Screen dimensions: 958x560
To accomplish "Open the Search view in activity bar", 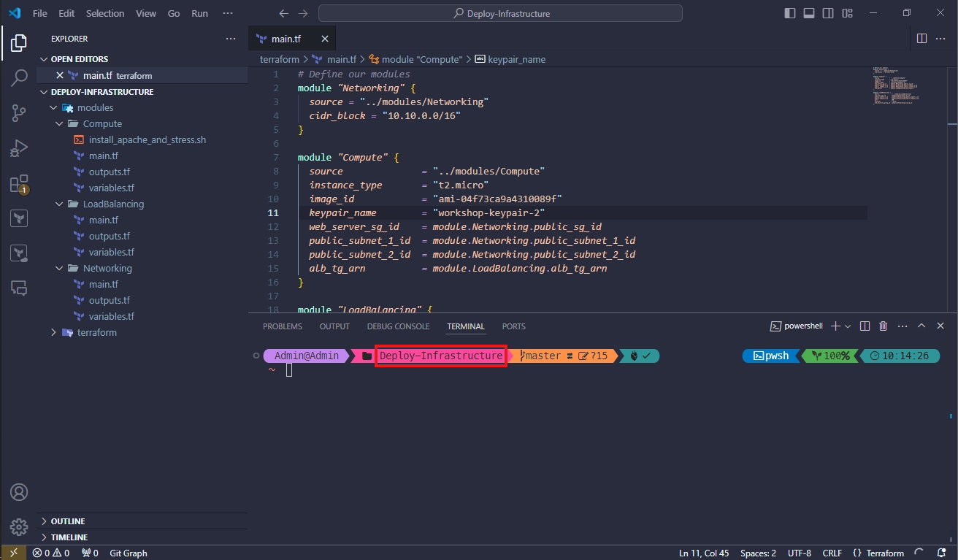I will 19,77.
